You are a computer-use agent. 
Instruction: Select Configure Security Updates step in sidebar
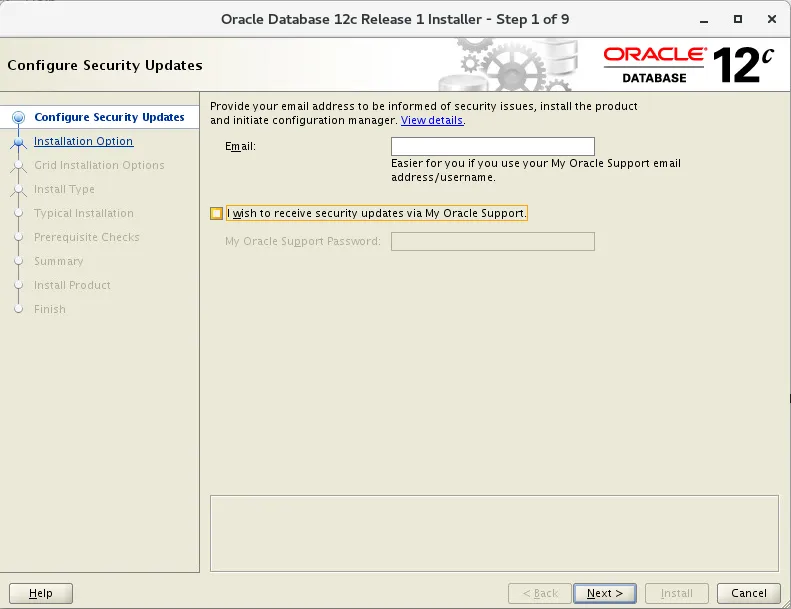tap(109, 117)
